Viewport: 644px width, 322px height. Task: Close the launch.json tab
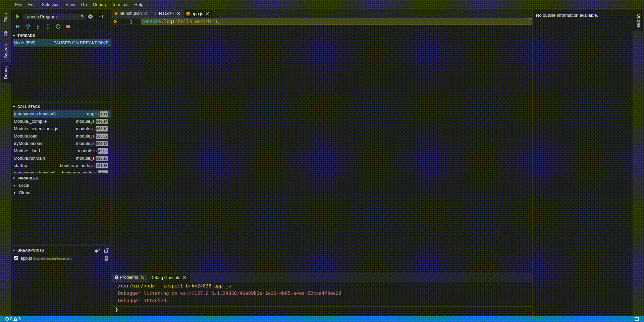pyautogui.click(x=146, y=13)
